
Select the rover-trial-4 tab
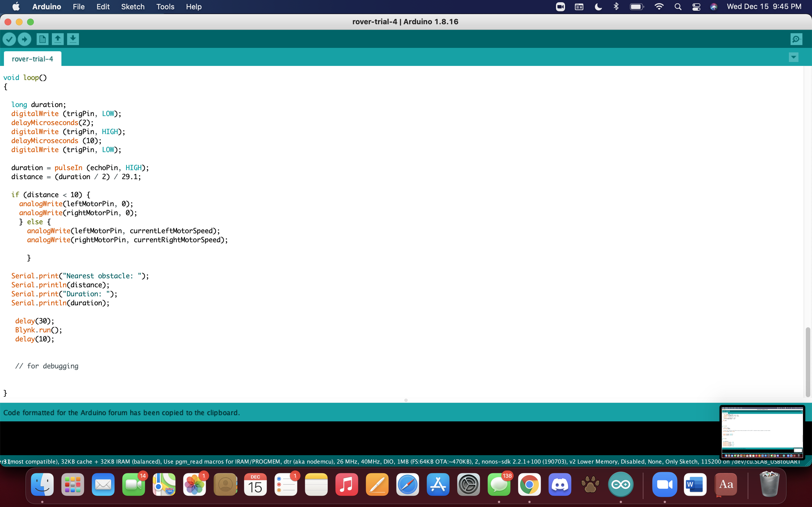[x=32, y=59]
